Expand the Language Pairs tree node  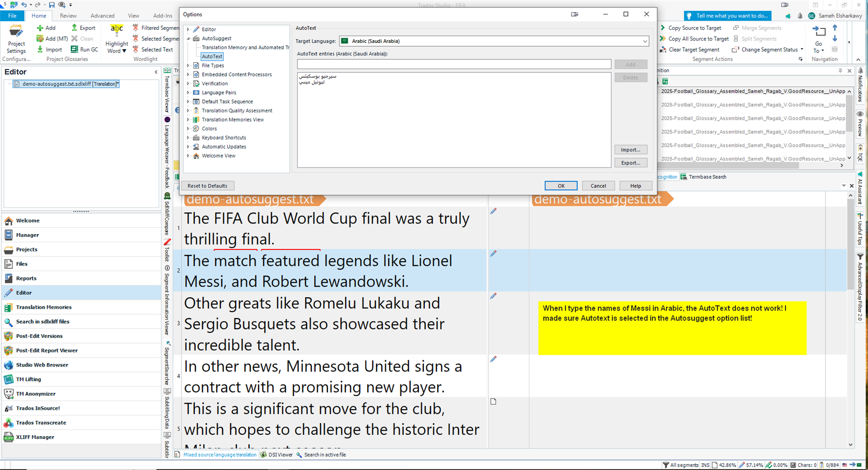(x=188, y=93)
